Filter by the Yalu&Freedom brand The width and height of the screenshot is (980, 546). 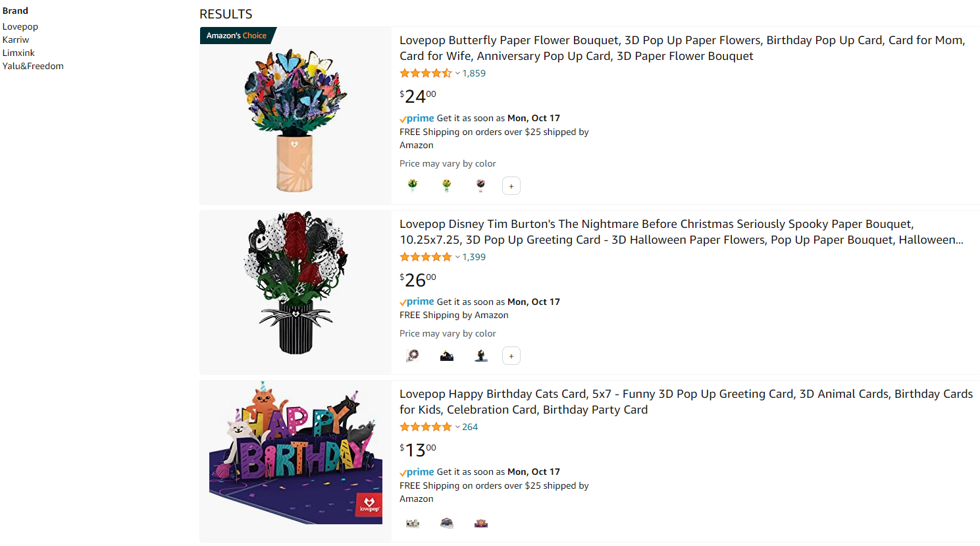pyautogui.click(x=33, y=66)
